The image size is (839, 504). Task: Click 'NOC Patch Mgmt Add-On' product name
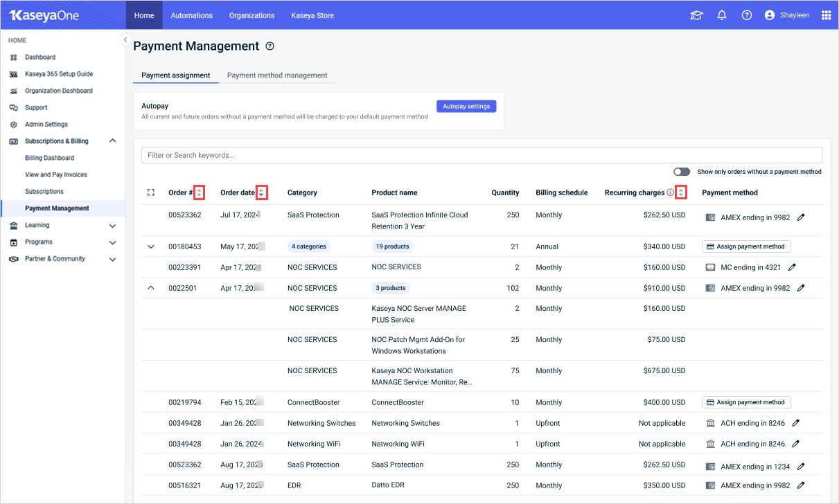[418, 345]
